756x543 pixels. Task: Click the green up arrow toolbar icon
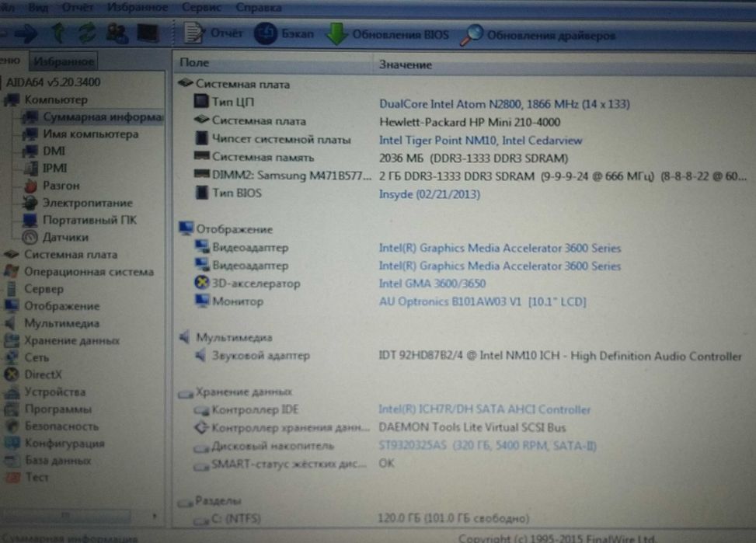coord(58,33)
